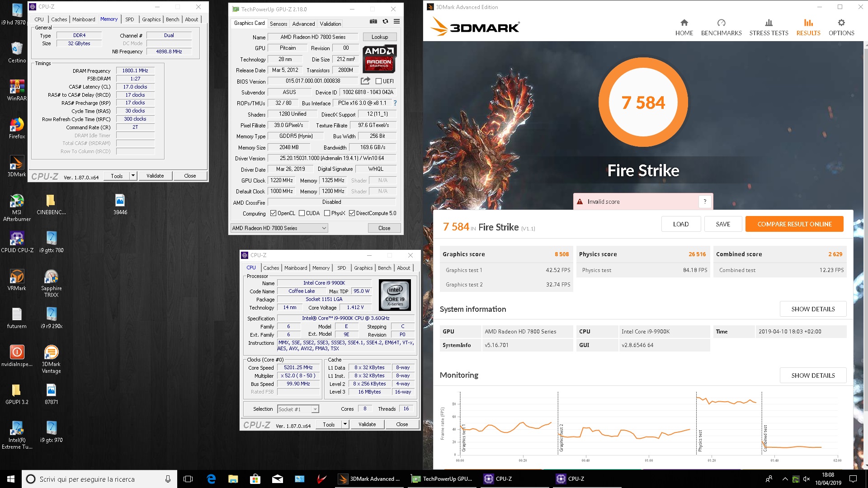Expand Tools dropdown arrow in Memory CPU-Z window

coord(133,176)
